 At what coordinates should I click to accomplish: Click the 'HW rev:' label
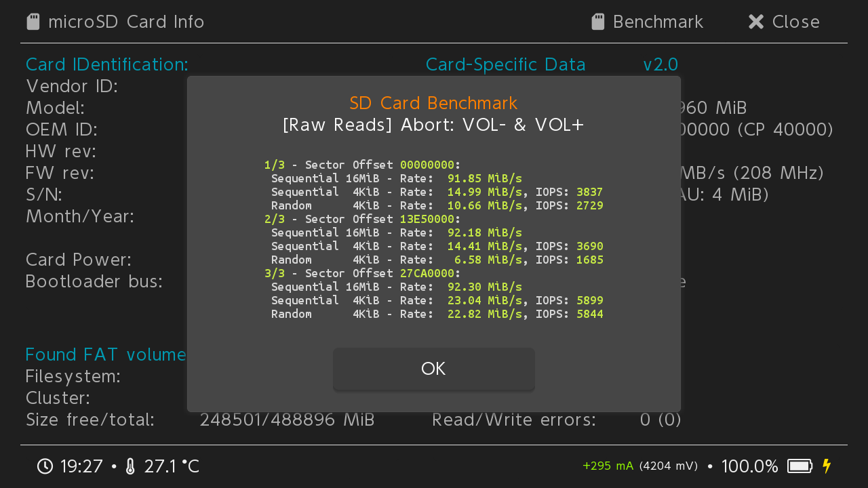(x=61, y=151)
